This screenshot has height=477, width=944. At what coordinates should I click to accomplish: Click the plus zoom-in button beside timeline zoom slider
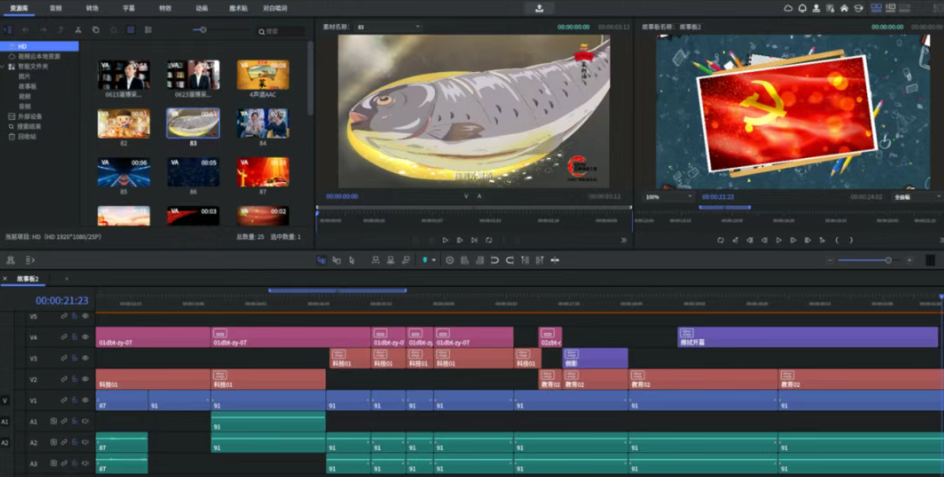click(910, 260)
